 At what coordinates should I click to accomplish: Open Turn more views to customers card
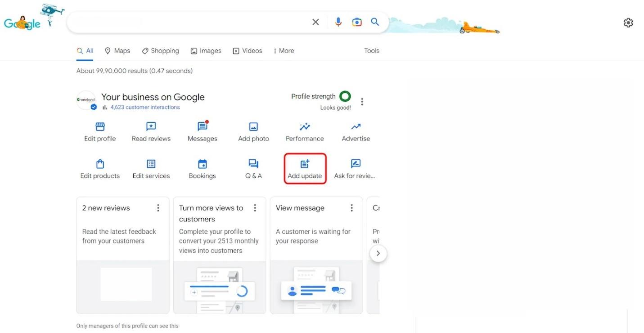[220, 255]
